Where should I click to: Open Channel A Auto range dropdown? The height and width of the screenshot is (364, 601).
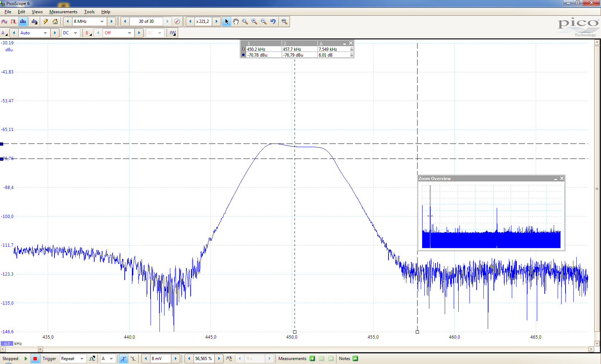45,33
